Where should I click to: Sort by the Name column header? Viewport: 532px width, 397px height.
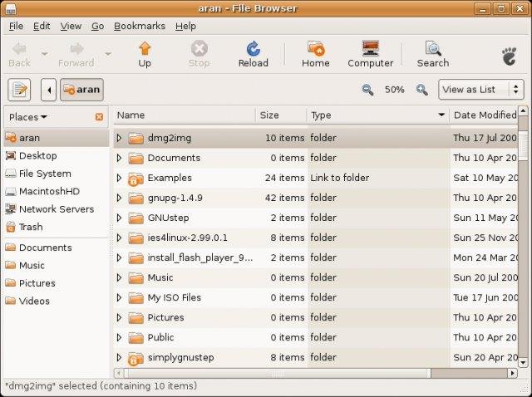[185, 115]
